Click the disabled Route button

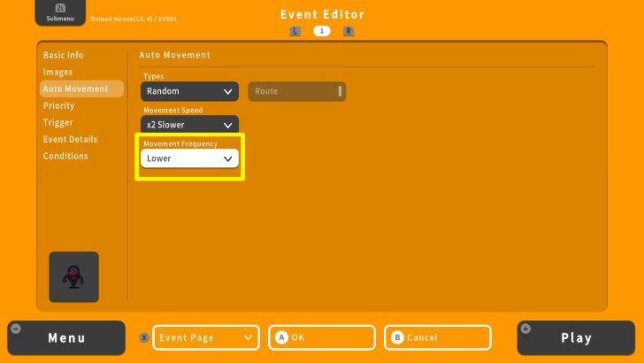pos(297,91)
